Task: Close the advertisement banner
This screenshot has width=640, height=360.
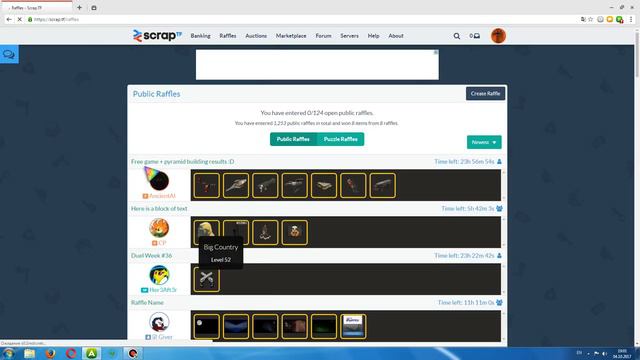Action: pos(436,52)
